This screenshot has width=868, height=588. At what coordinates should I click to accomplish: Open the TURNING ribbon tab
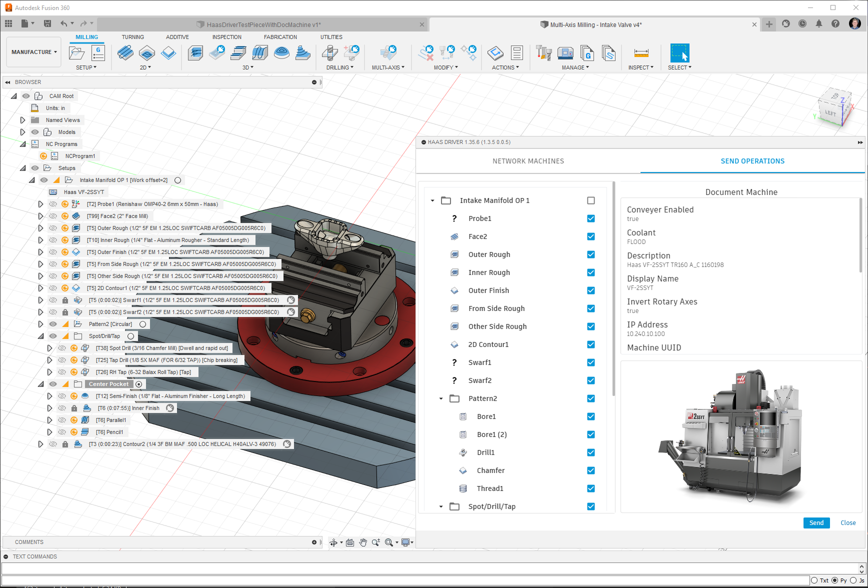[x=132, y=37]
